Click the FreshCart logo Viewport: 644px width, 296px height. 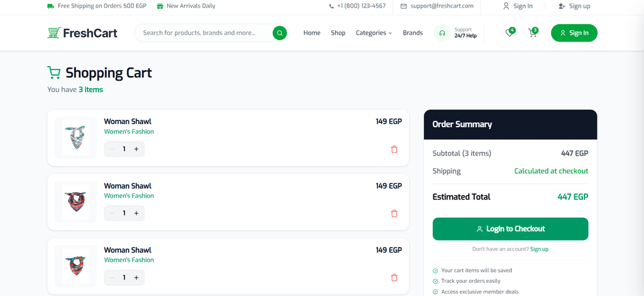click(x=82, y=33)
